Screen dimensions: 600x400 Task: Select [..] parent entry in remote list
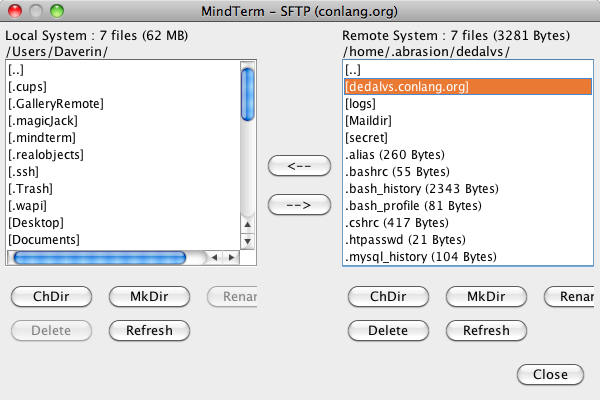point(468,70)
